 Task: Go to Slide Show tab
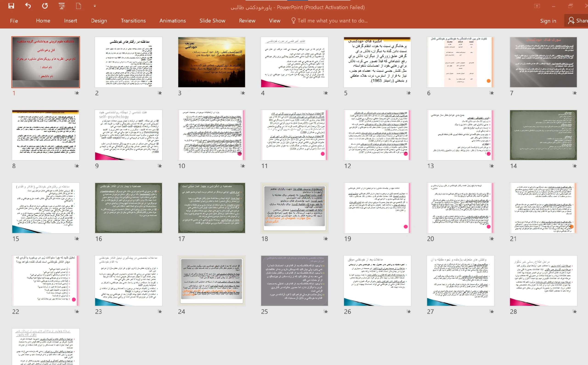coord(212,21)
